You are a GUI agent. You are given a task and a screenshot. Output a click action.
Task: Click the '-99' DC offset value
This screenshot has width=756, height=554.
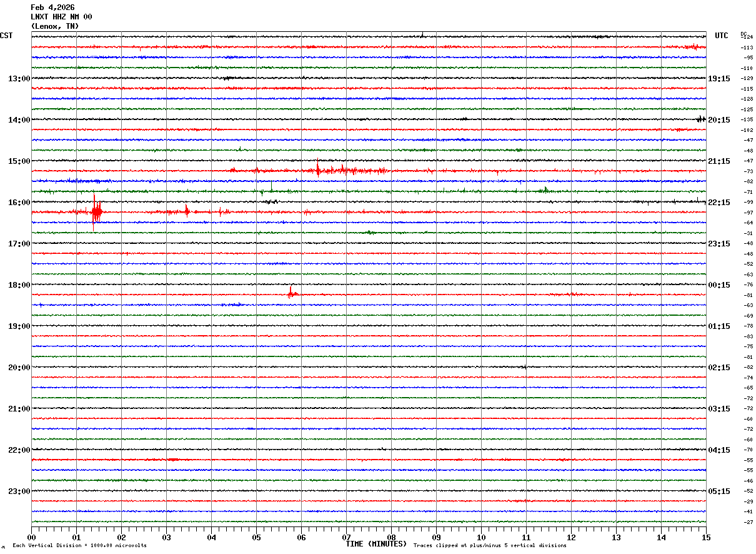coord(748,202)
